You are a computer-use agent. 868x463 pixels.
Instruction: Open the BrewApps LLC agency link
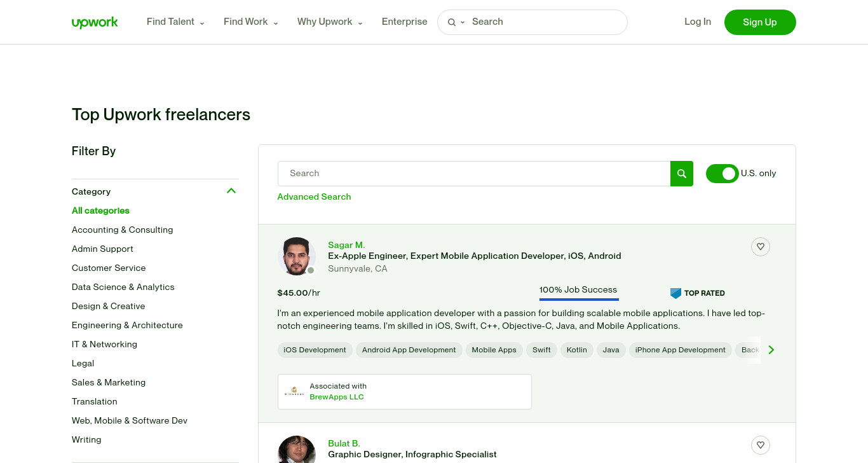click(337, 397)
